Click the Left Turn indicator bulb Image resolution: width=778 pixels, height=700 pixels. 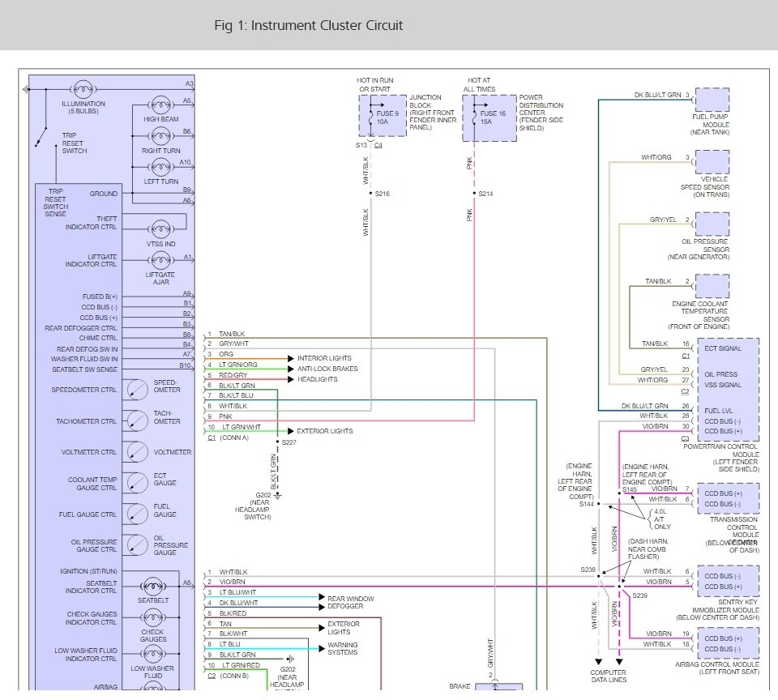pyautogui.click(x=160, y=166)
